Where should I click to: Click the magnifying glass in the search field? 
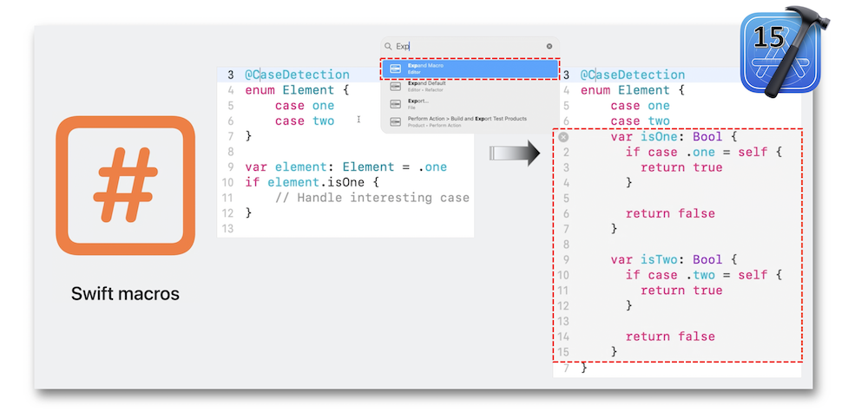(x=388, y=47)
